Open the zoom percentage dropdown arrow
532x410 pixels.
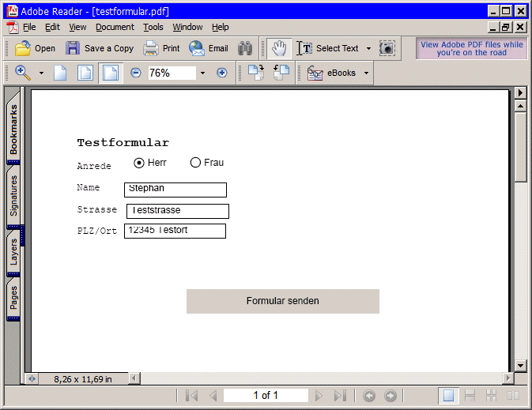point(202,73)
